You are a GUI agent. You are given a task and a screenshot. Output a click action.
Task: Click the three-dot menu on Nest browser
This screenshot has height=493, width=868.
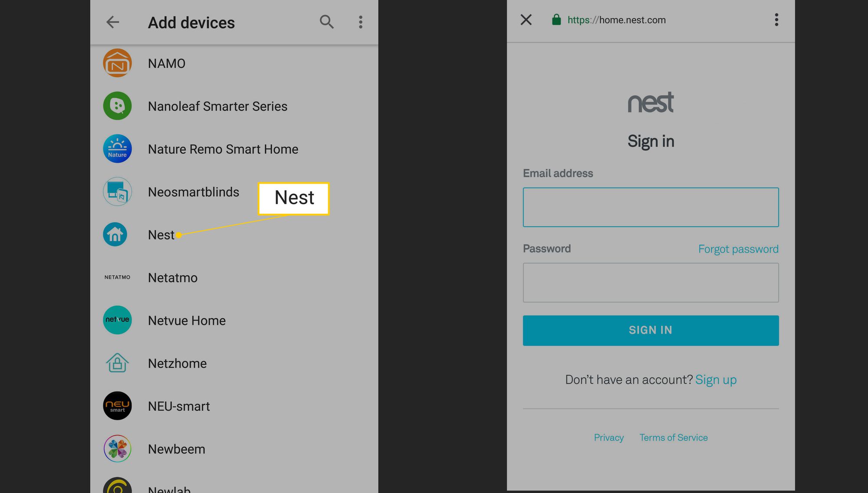click(776, 20)
